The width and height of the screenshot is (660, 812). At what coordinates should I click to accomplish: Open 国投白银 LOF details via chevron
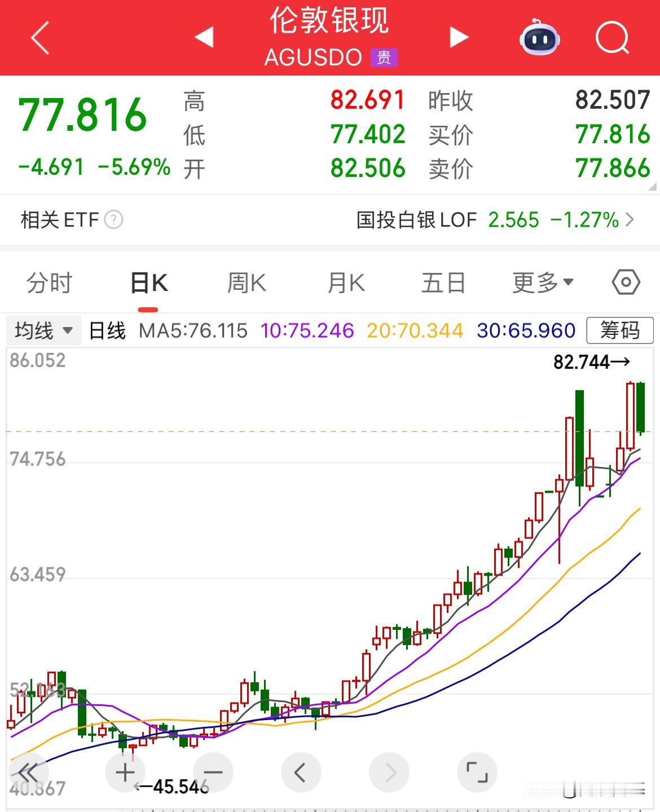click(633, 220)
